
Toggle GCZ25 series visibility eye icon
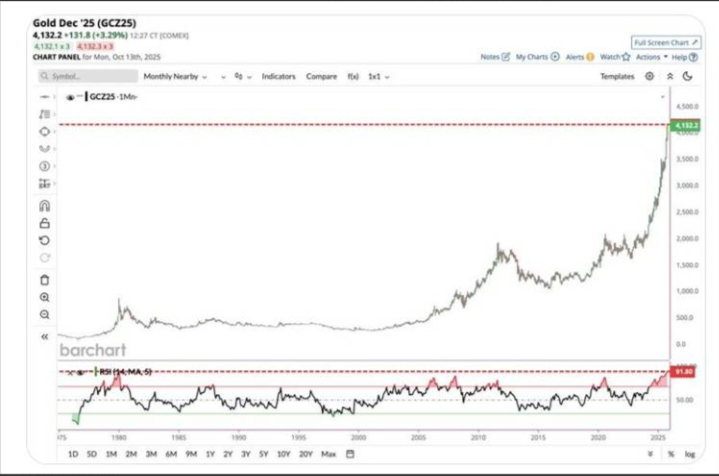pyautogui.click(x=71, y=97)
